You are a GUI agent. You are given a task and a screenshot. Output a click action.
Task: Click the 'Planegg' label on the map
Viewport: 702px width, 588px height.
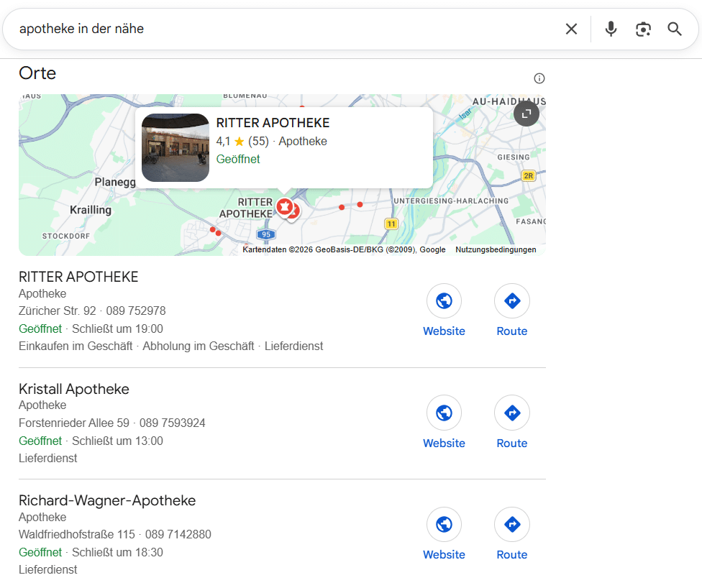(115, 182)
